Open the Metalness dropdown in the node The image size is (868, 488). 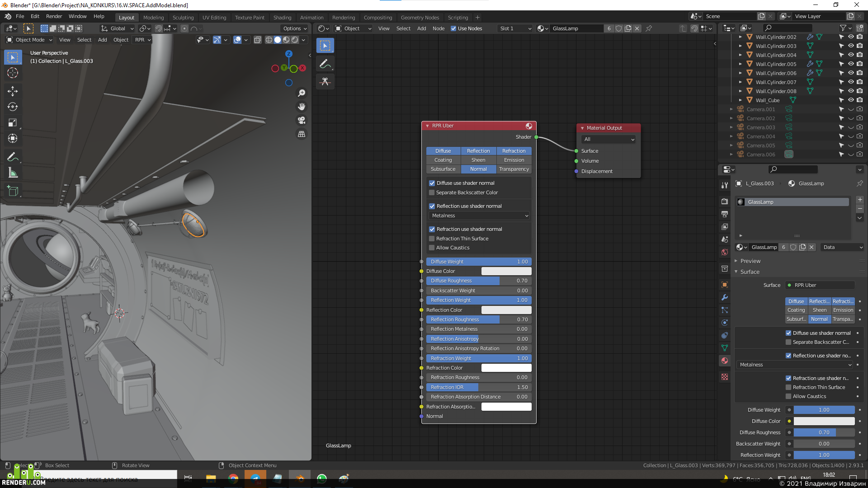tap(479, 216)
